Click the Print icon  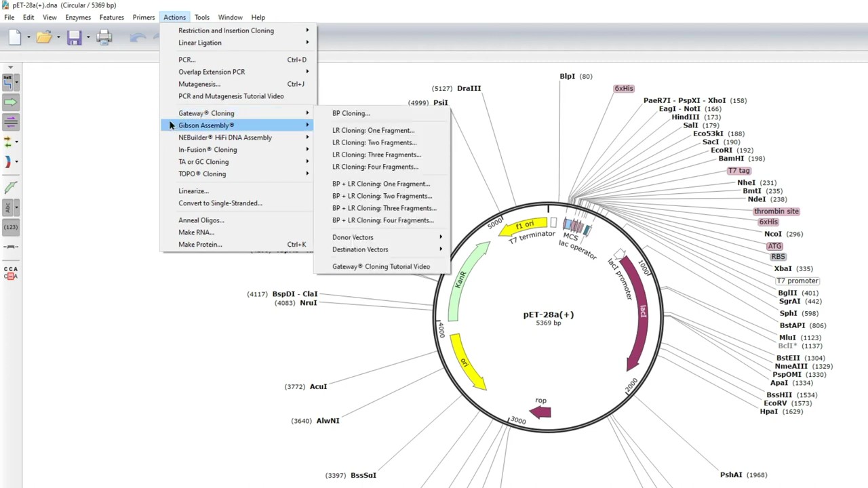104,38
